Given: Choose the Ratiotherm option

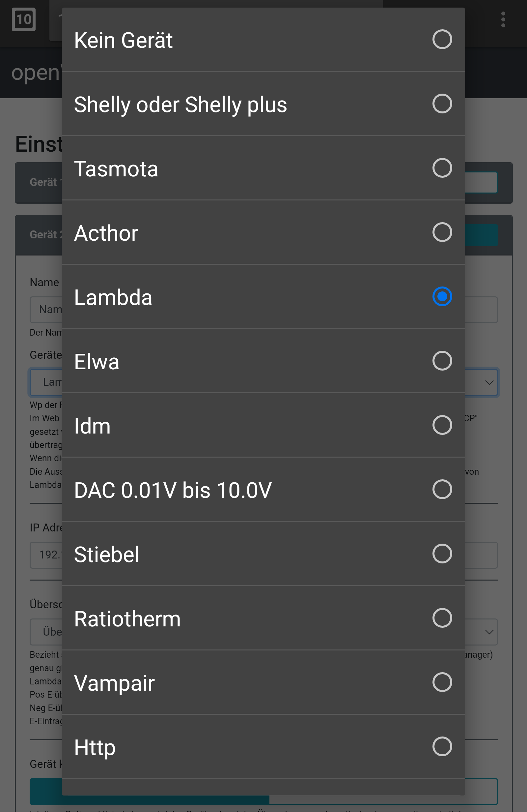Looking at the screenshot, I should [x=442, y=618].
